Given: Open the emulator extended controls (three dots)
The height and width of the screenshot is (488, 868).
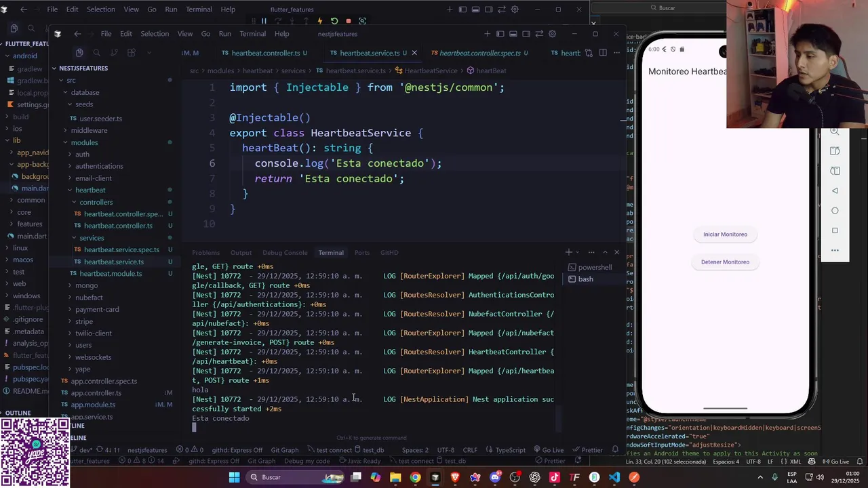Looking at the screenshot, I should tap(835, 250).
